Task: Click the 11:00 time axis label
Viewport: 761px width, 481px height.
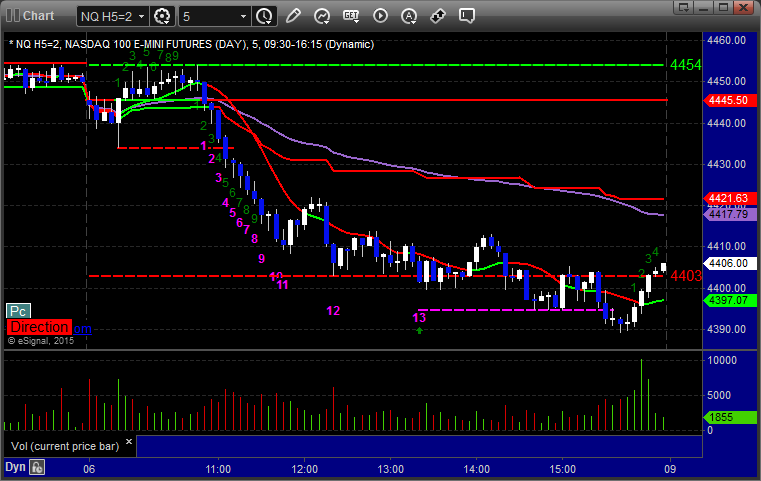Action: (x=218, y=469)
